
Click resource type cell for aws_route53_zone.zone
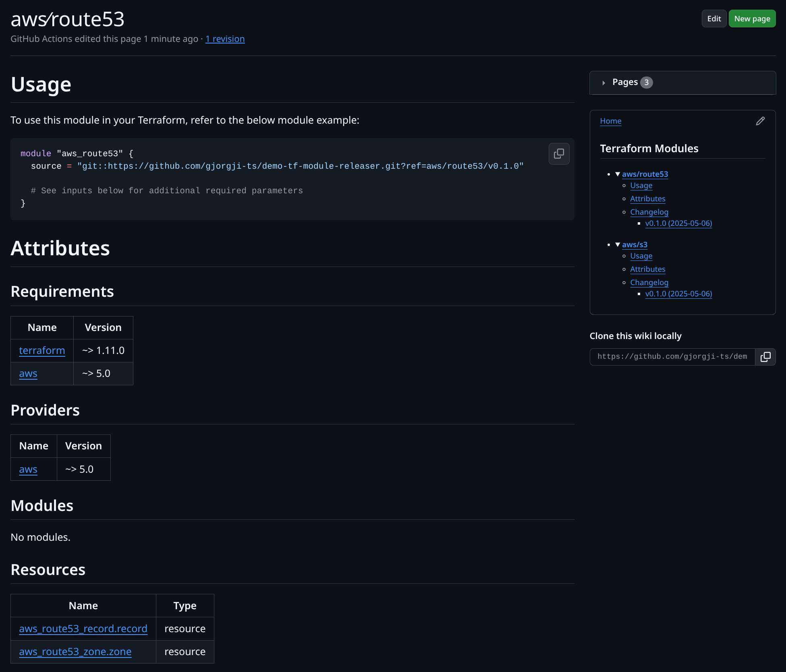[185, 652]
